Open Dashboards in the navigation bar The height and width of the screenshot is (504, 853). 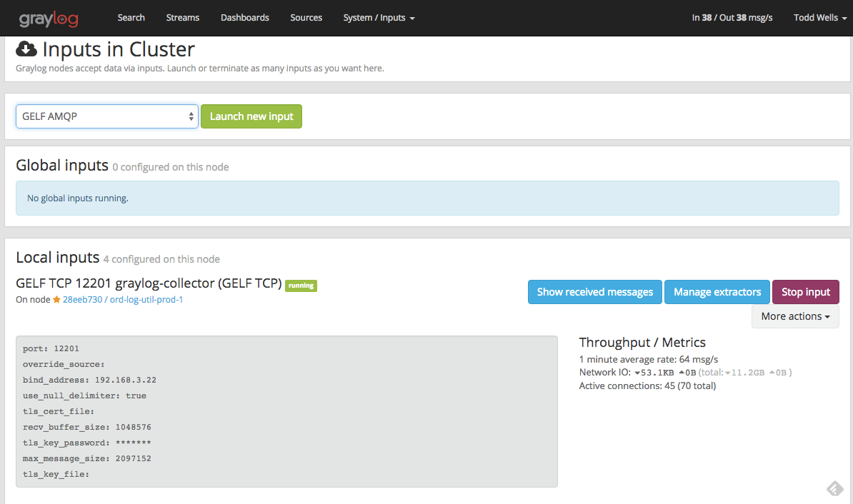245,17
